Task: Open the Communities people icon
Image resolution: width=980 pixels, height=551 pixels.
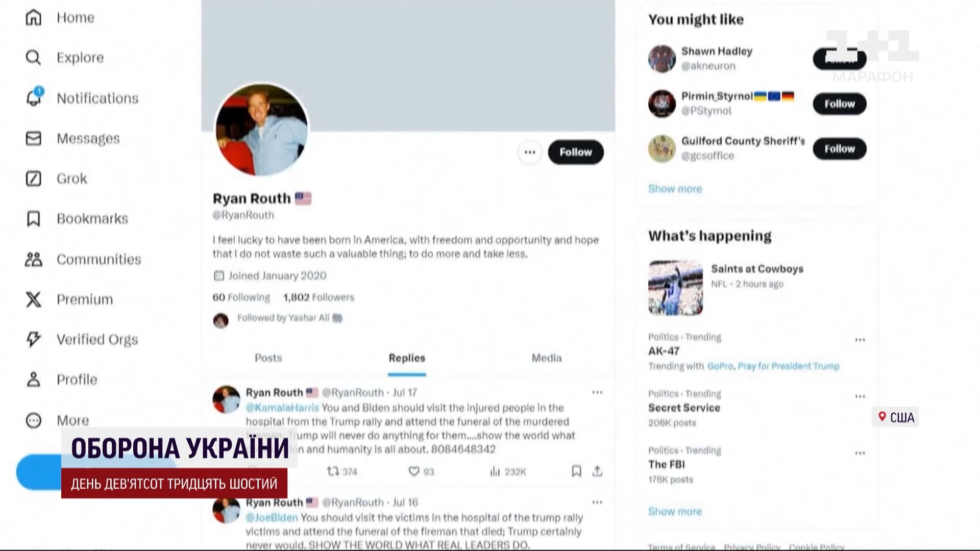Action: click(x=33, y=259)
